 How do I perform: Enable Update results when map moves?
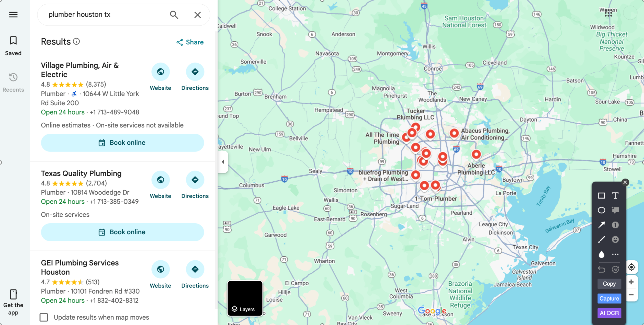click(x=44, y=317)
